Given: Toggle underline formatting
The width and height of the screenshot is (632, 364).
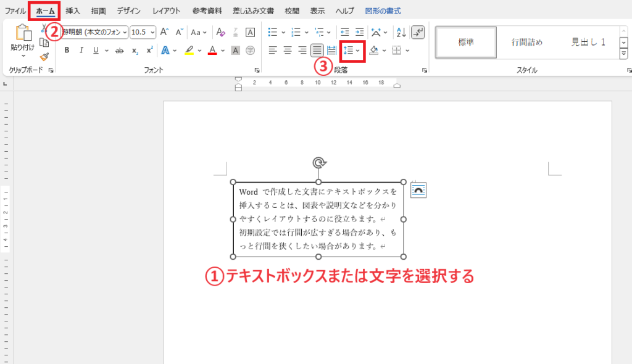Looking at the screenshot, I should (96, 50).
